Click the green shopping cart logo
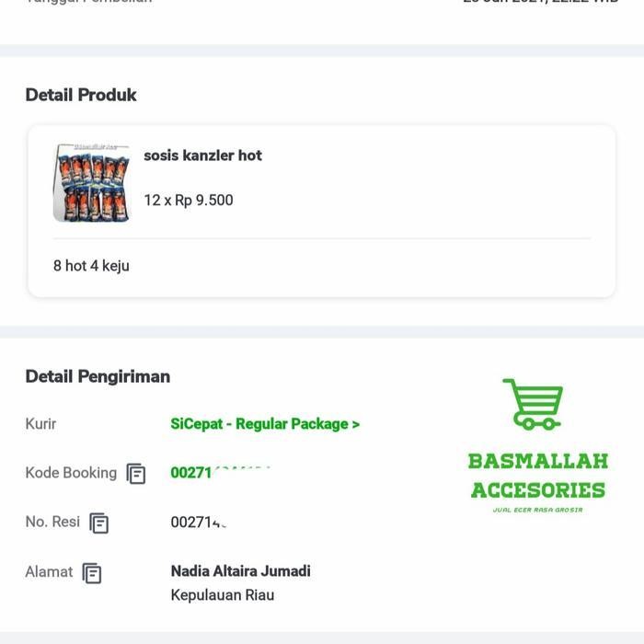The image size is (644, 644). pyautogui.click(x=533, y=405)
